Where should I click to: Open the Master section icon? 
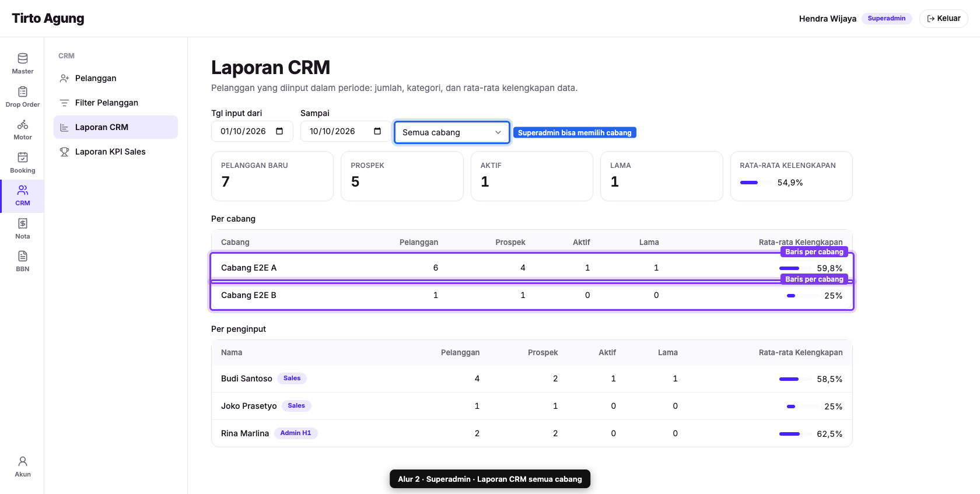[x=23, y=58]
